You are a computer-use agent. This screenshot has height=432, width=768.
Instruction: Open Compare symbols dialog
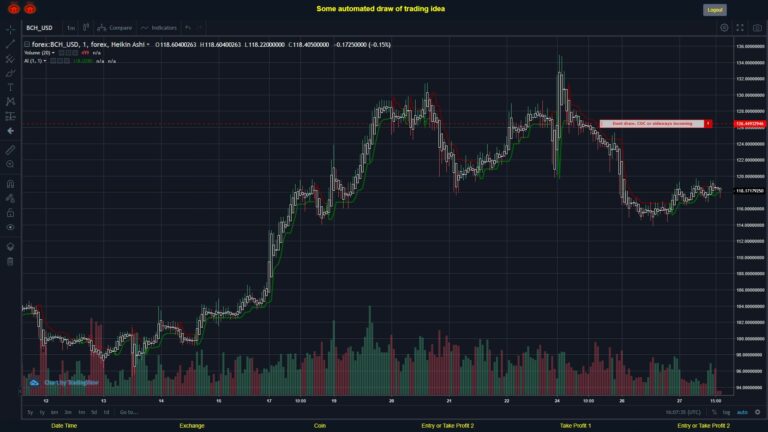tap(115, 27)
